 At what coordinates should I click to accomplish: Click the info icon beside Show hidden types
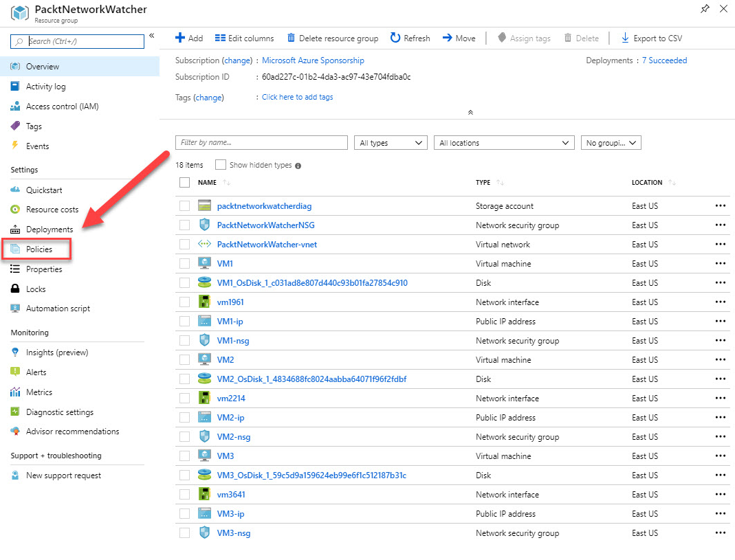pyautogui.click(x=298, y=166)
